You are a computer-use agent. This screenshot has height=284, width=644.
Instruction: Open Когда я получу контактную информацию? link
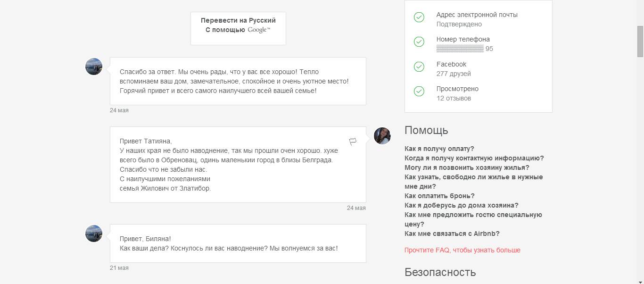pyautogui.click(x=474, y=158)
